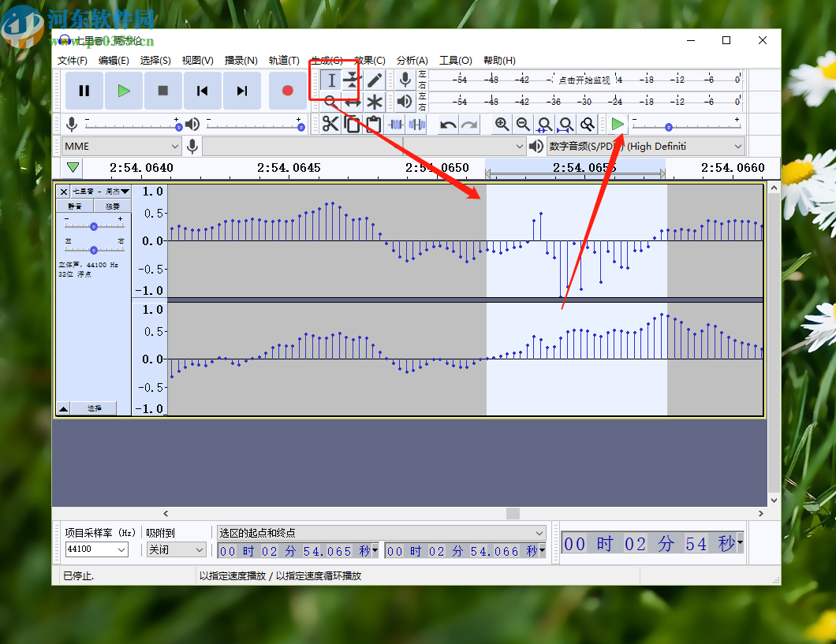Click the playback meter speaker icon

pos(405,101)
